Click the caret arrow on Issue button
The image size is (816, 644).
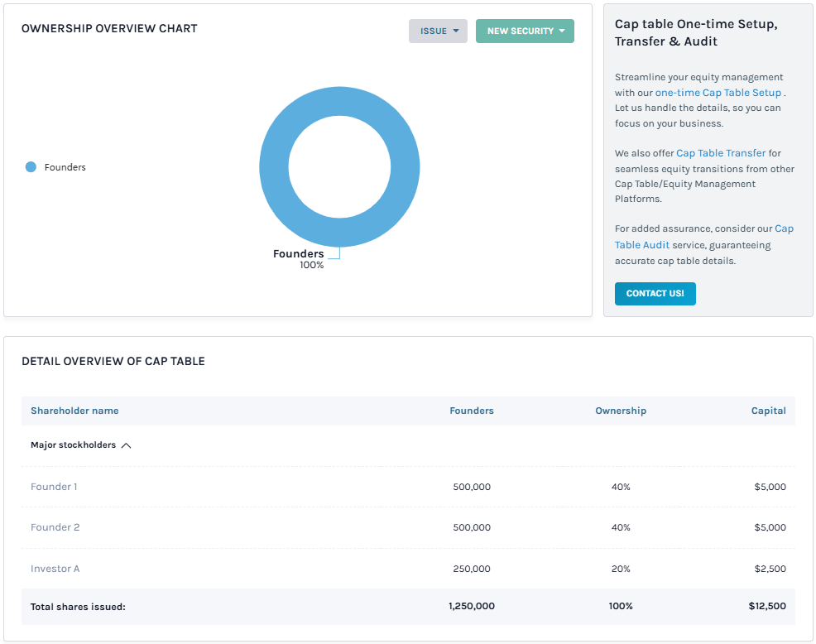point(456,31)
